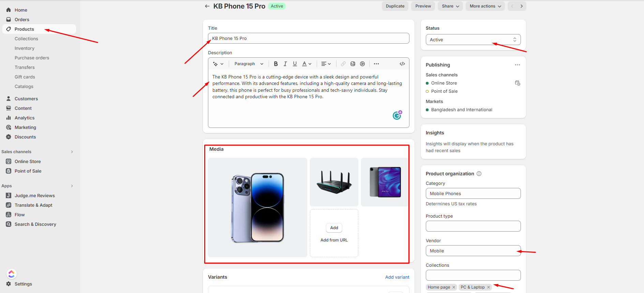The height and width of the screenshot is (293, 644).
Task: Click the Product organization info icon
Action: point(479,174)
